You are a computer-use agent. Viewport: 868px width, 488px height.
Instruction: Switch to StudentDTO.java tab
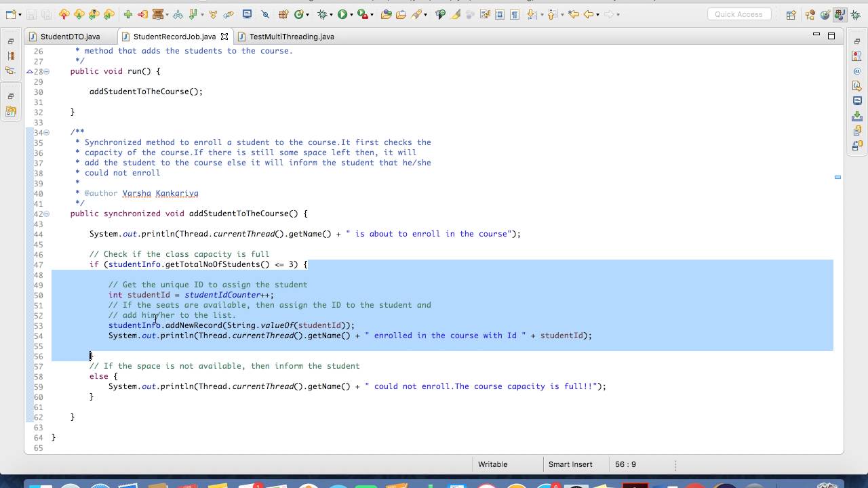point(70,37)
